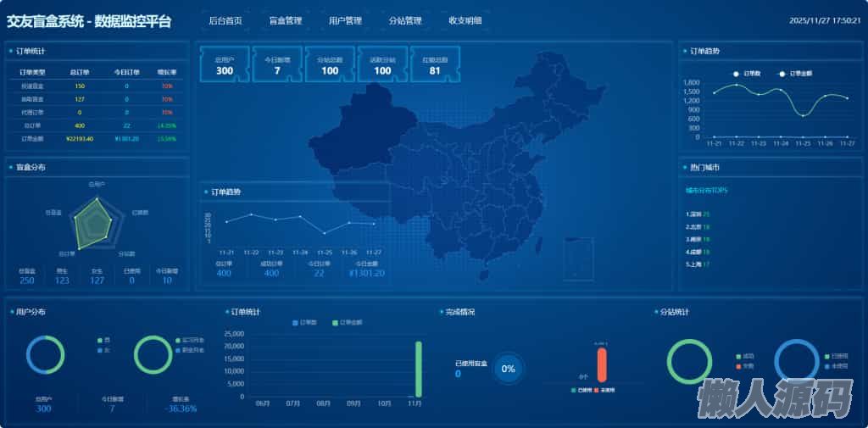The width and height of the screenshot is (868, 428).
Task: Click the blue-green gender donut in 用户分布
Action: point(46,354)
